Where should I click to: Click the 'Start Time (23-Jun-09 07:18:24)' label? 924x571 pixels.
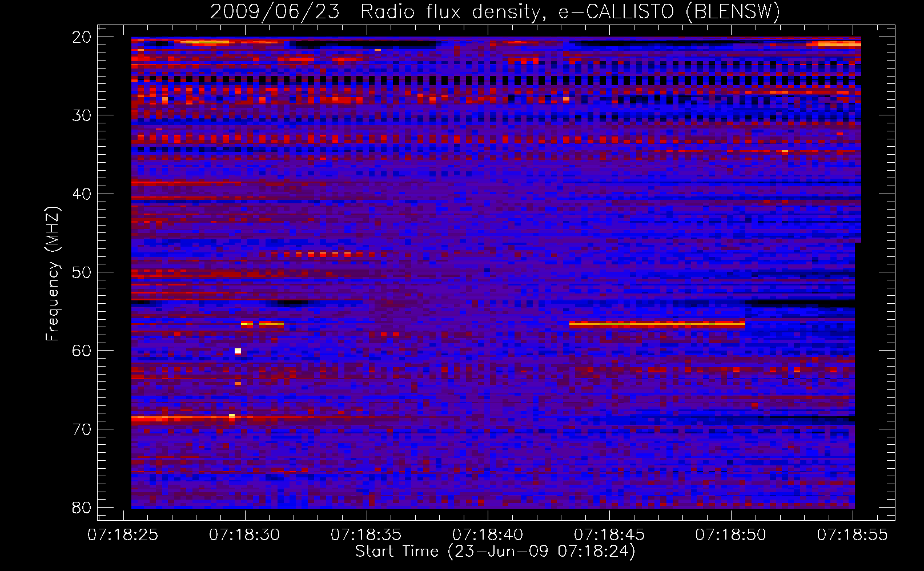pos(495,552)
